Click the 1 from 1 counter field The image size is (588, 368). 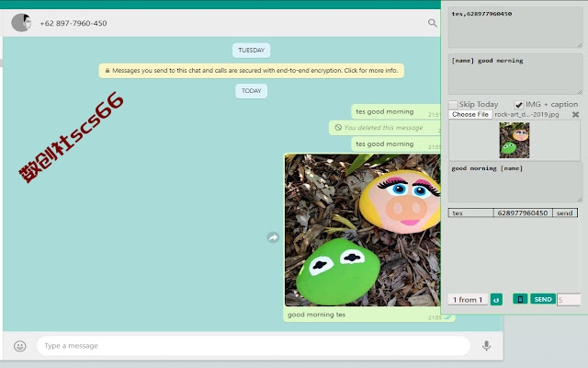click(x=468, y=299)
